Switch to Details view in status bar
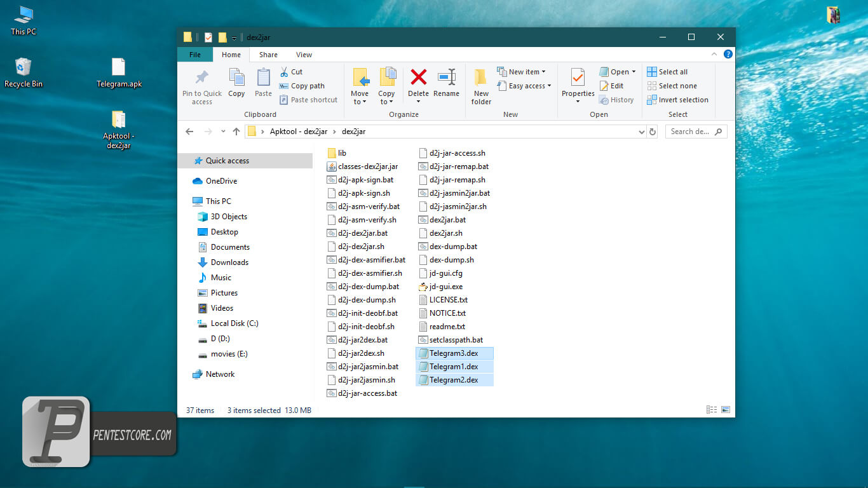Screen dimensions: 868x488 [x=712, y=410]
